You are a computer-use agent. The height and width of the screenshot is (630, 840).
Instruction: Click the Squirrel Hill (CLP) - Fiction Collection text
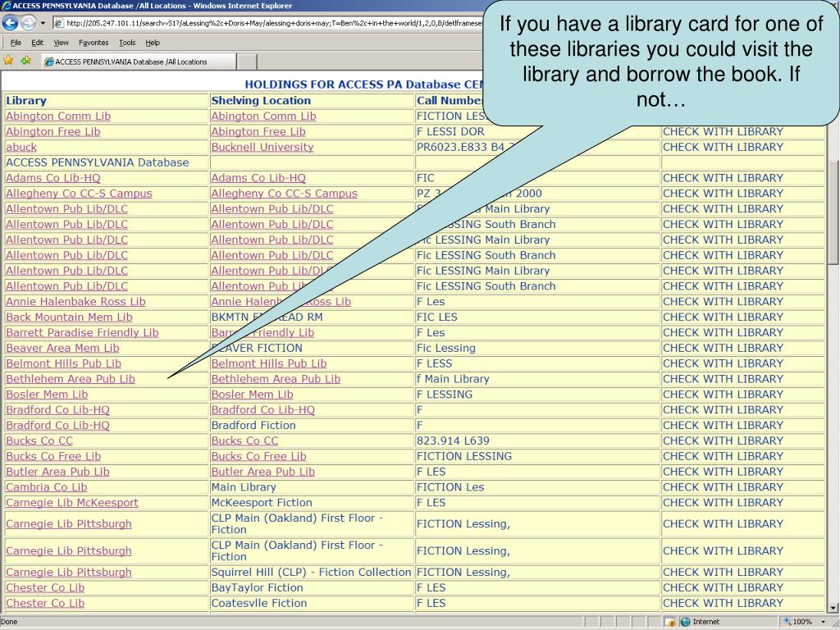(x=311, y=573)
